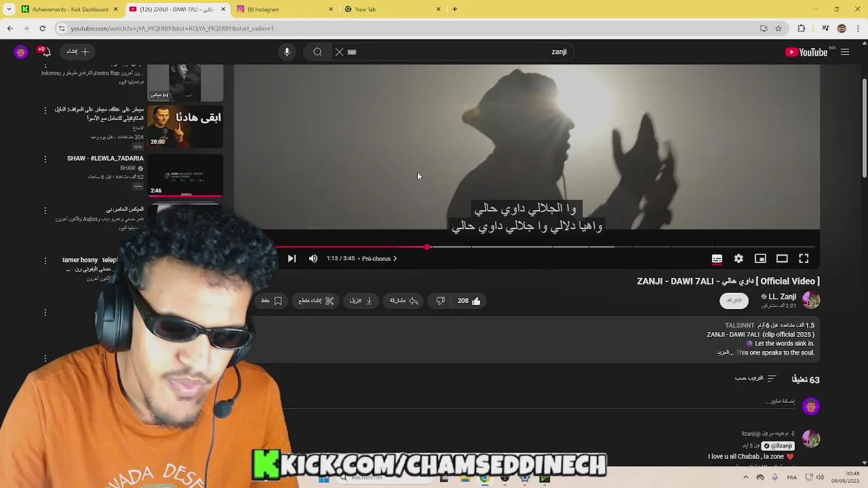Switch to theater mode

point(782,258)
